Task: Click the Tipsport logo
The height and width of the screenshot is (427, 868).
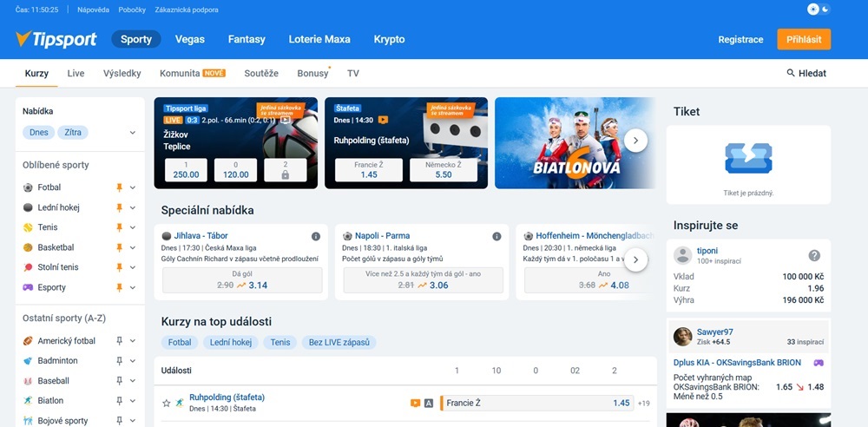Action: point(56,39)
